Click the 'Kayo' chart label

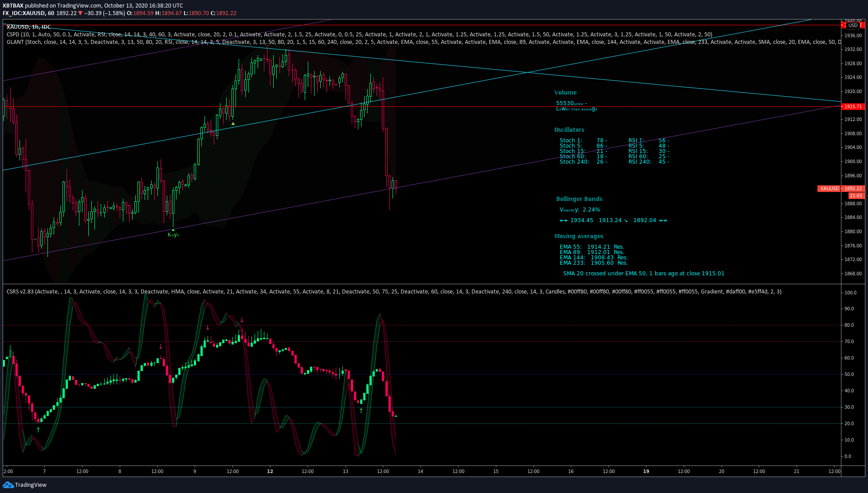pyautogui.click(x=173, y=235)
